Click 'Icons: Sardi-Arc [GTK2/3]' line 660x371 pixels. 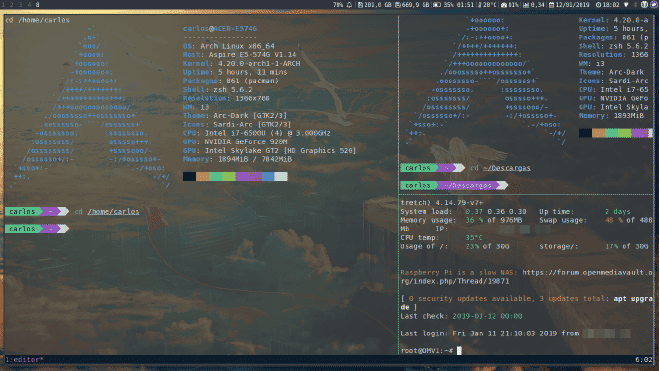[x=237, y=125]
